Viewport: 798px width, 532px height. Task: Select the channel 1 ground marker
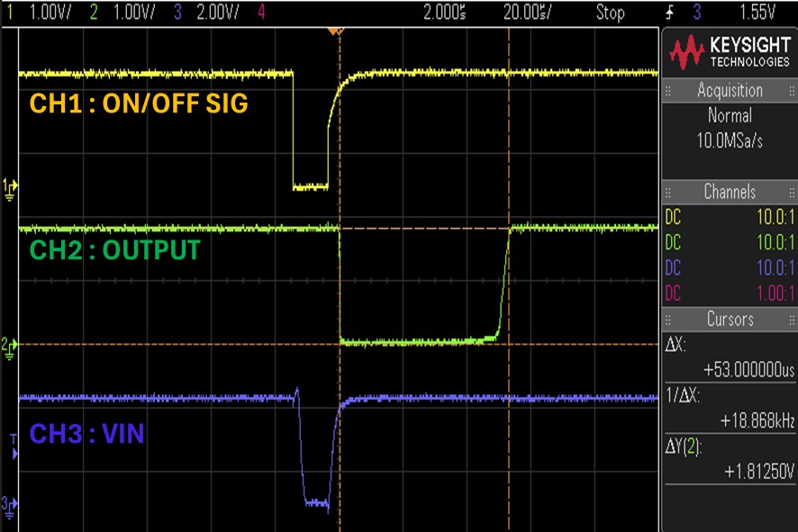click(9, 189)
